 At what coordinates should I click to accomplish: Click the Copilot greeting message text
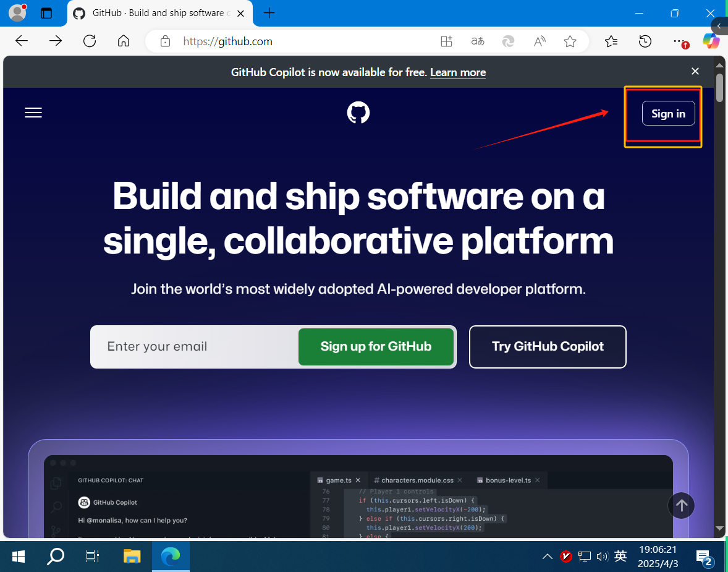[x=133, y=521]
